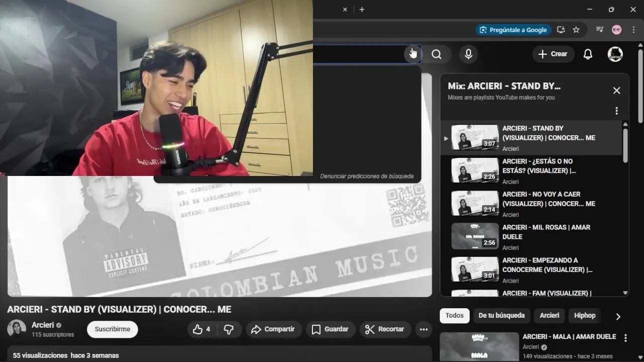Bookmark this page with star icon

coord(576,30)
